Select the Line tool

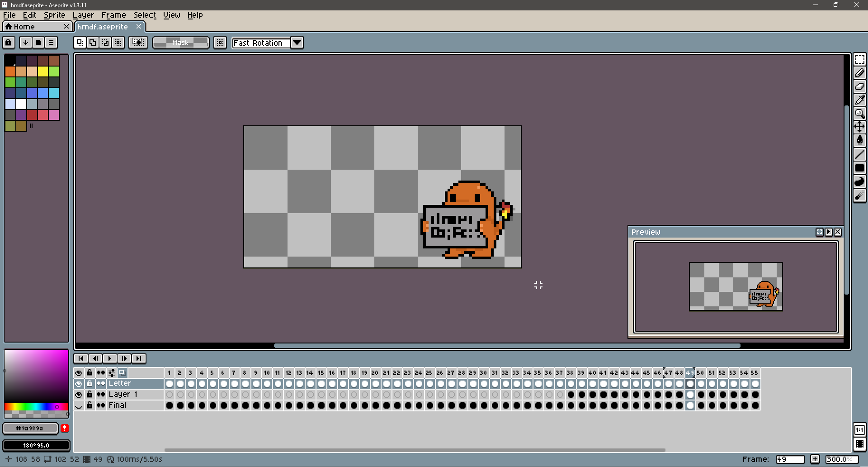(859, 154)
